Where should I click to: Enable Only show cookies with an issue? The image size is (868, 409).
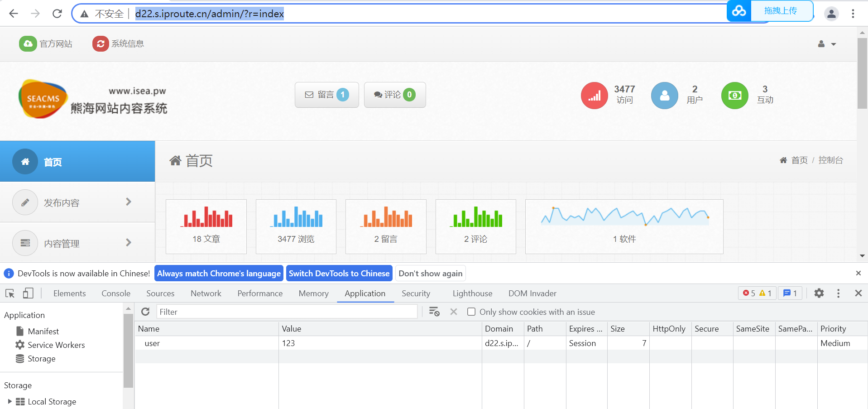point(471,312)
